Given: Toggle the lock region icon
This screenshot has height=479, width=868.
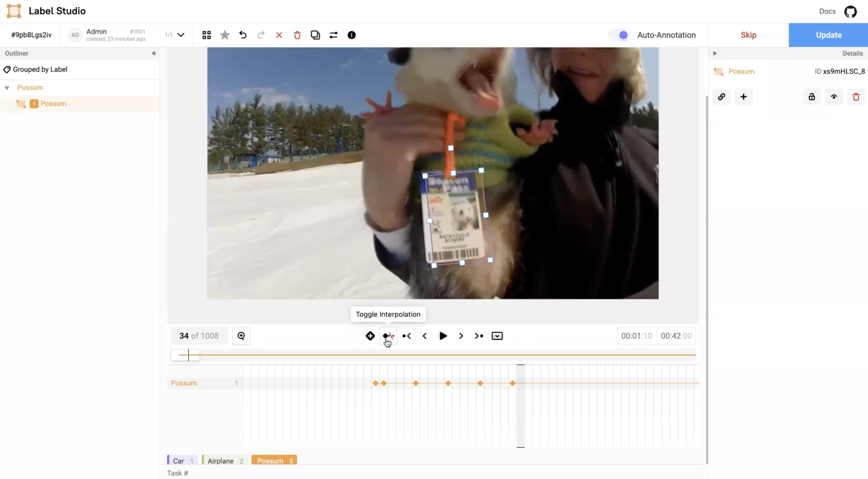Looking at the screenshot, I should pos(811,97).
